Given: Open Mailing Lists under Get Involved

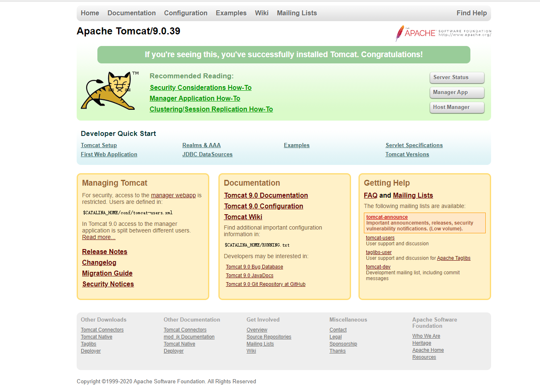Looking at the screenshot, I should coord(260,344).
